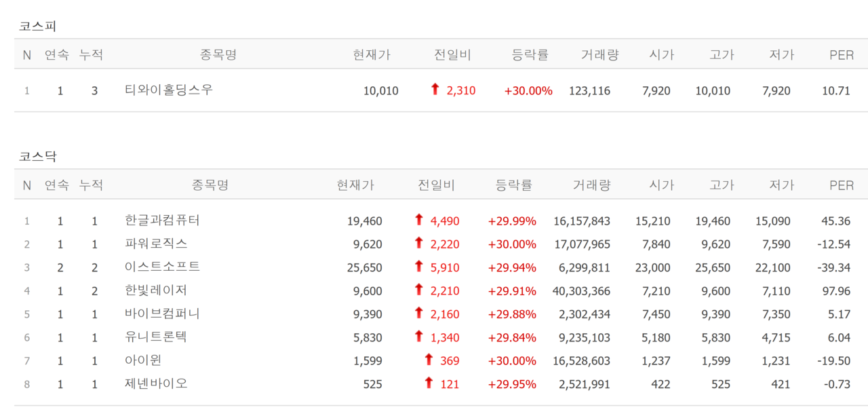The height and width of the screenshot is (412, 868).
Task: Click PER value -12.54
Action: [x=833, y=244]
